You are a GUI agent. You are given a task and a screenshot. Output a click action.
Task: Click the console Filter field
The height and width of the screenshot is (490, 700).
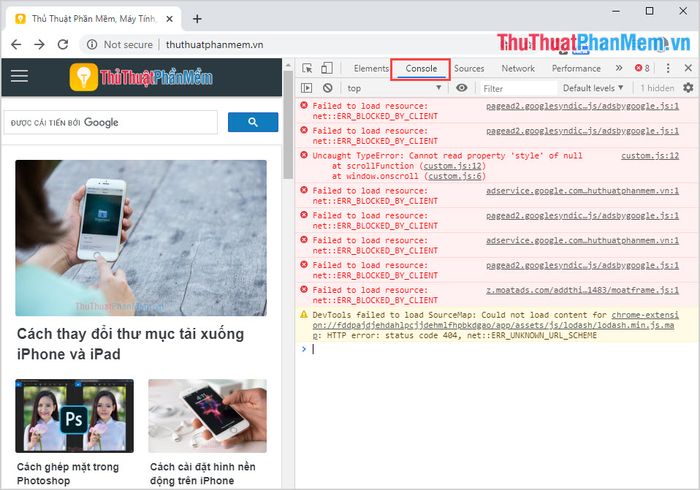(519, 88)
